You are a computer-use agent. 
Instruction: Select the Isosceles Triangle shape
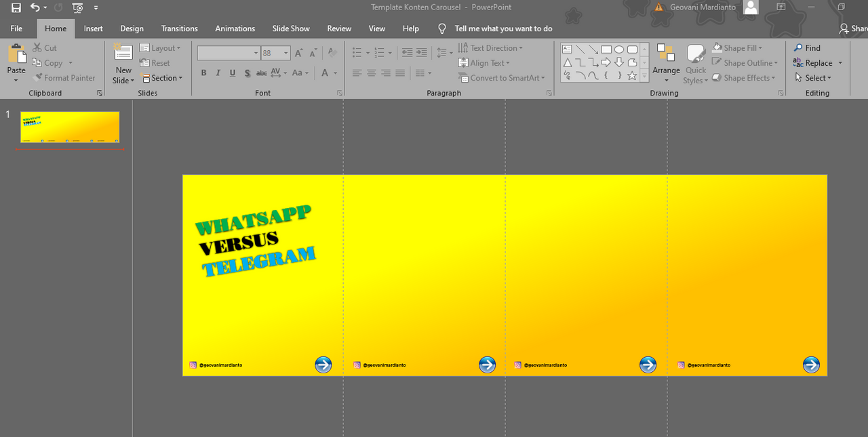click(567, 63)
